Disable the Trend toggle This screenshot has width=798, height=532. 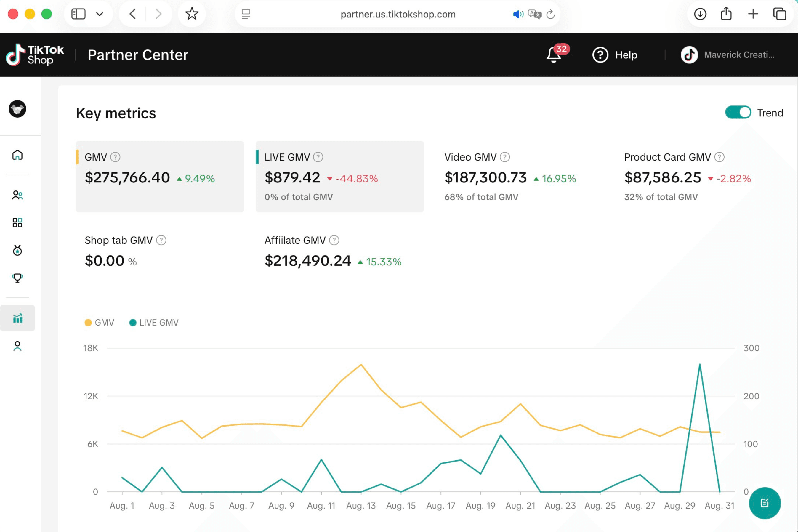738,112
